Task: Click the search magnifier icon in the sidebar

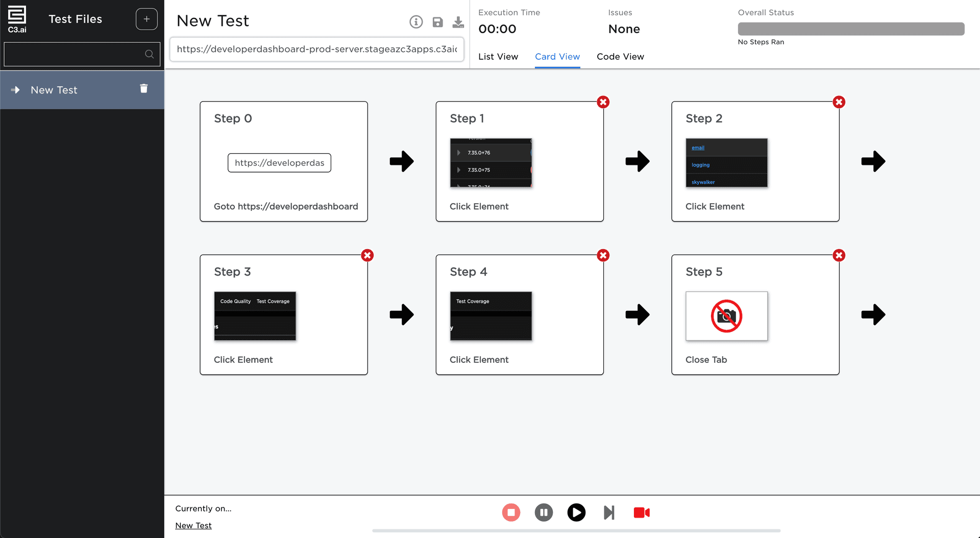Action: (x=149, y=54)
